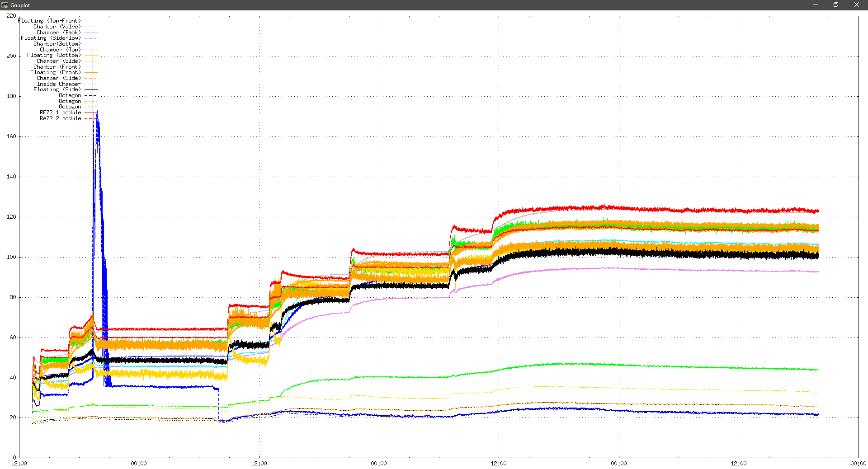
Task: Hide the Chamber (Top) curve via legend
Action: coord(60,50)
